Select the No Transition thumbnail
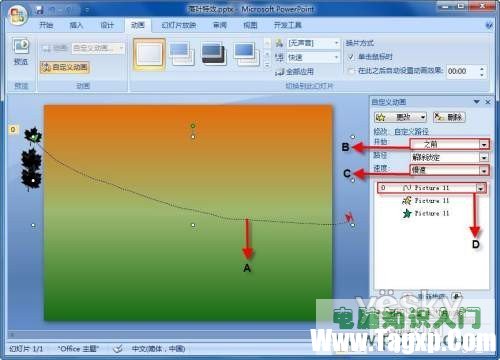Viewport: 500px width, 360px height. [149, 54]
